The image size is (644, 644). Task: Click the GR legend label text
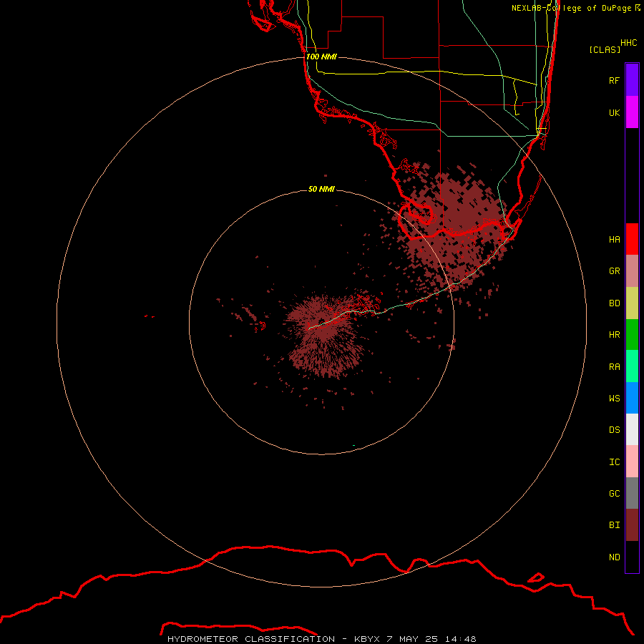tap(615, 271)
